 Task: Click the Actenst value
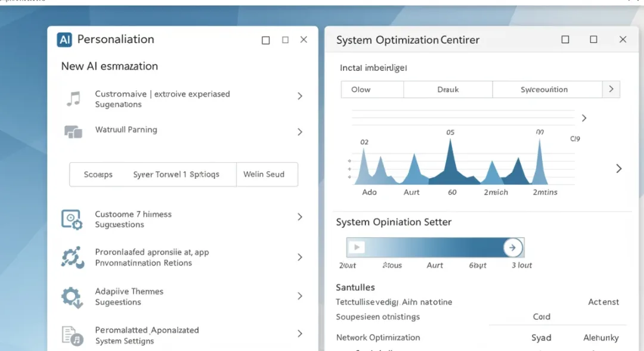click(x=603, y=302)
